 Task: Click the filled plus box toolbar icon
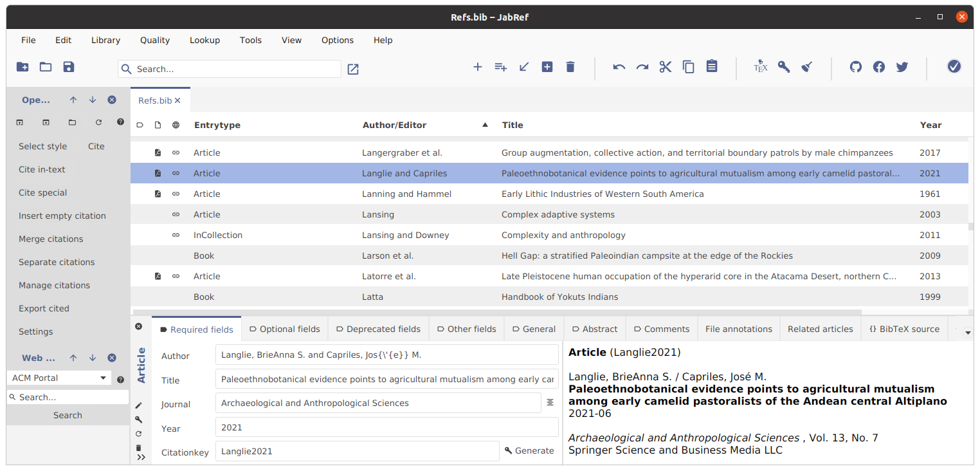tap(547, 67)
